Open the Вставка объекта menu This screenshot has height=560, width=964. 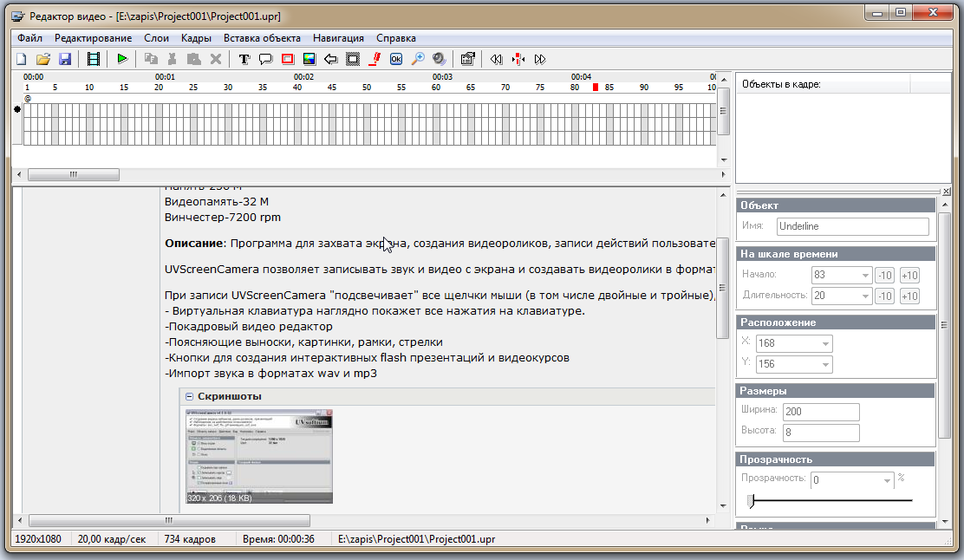262,38
